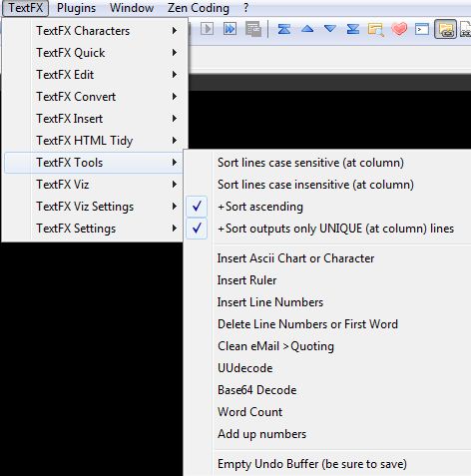The width and height of the screenshot is (471, 476).
Task: Toggle the highlighted folder explorer icon
Action: tap(445, 29)
